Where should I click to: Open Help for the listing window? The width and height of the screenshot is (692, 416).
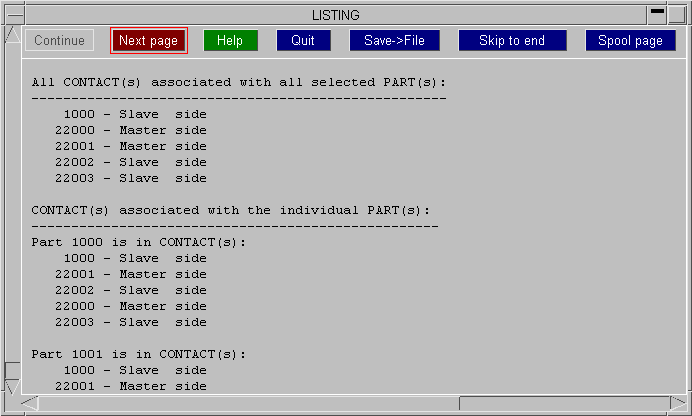coord(230,40)
